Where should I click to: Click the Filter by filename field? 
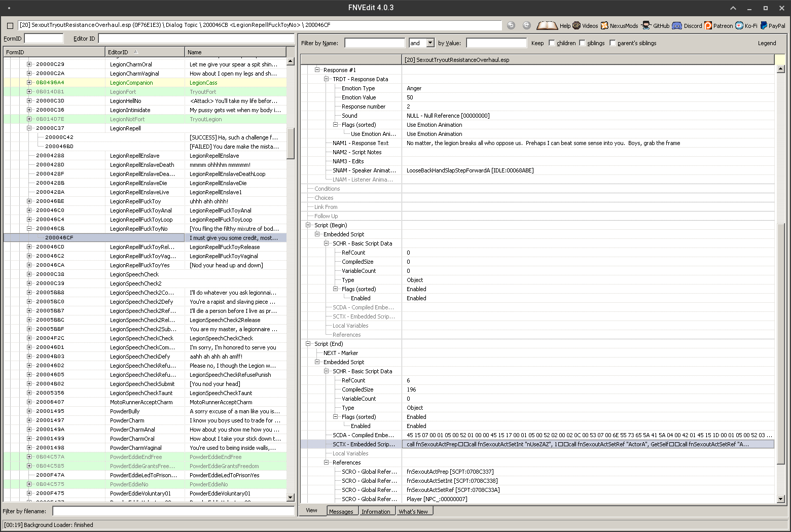(x=173, y=511)
